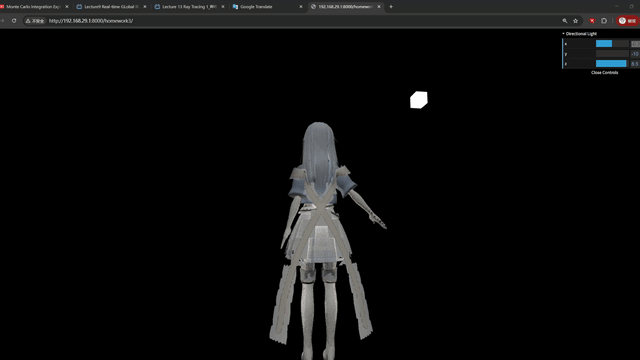Adjust the x slider of Directional Light
640x360 pixels.
pos(612,44)
